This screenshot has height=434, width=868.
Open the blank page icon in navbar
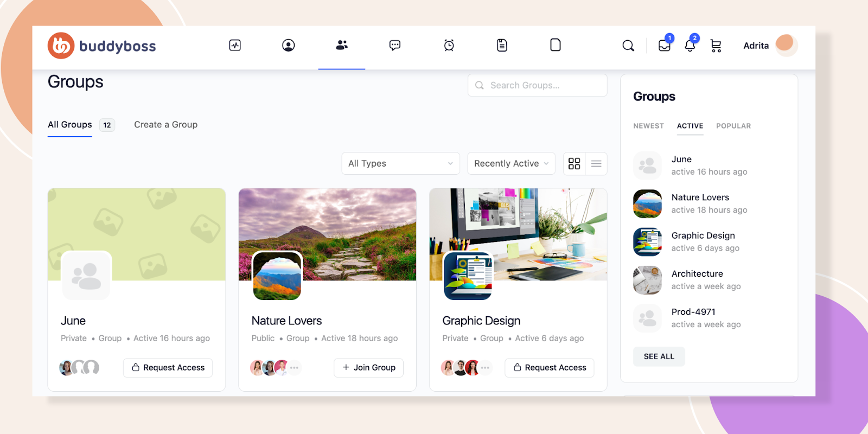click(x=556, y=45)
